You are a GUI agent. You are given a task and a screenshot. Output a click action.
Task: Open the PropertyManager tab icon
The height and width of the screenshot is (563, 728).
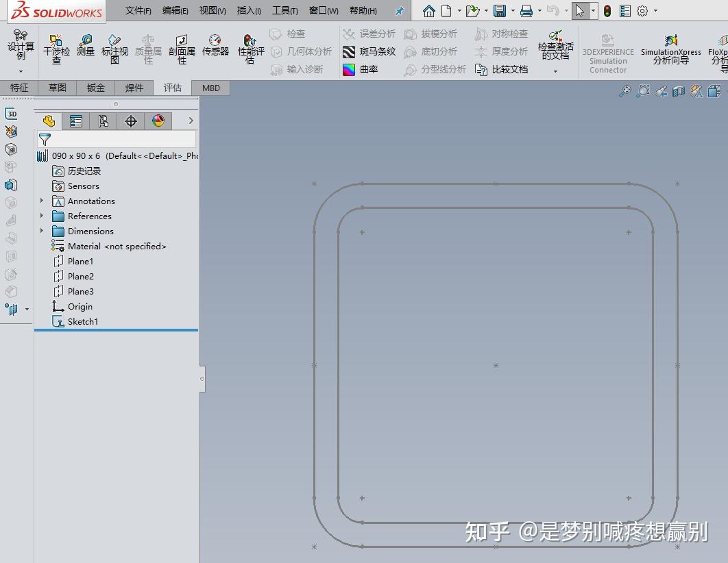click(x=76, y=121)
